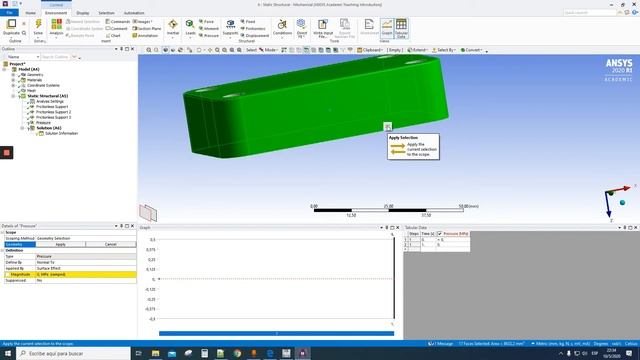Select Solution Information in the tree
The image size is (640, 360).
(61, 133)
